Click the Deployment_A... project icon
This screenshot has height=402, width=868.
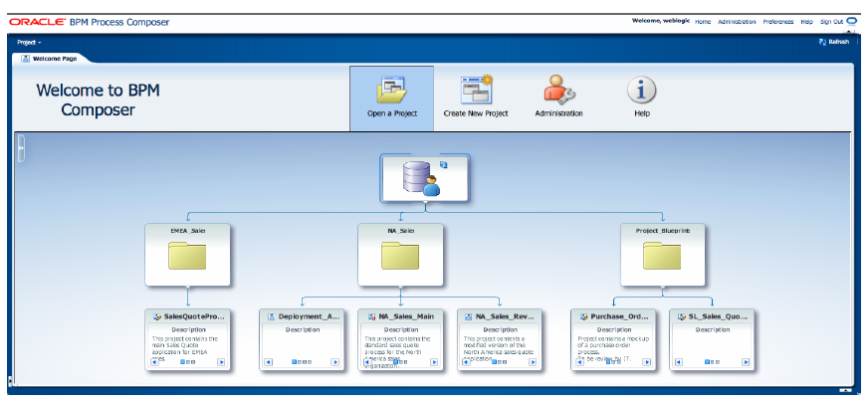[271, 316]
